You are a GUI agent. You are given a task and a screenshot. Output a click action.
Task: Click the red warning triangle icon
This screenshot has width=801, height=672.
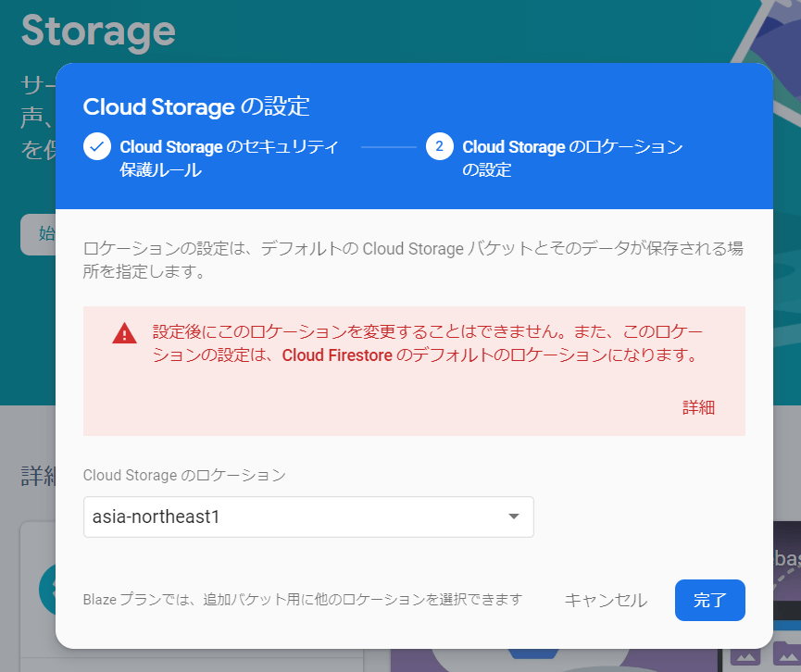tap(124, 333)
